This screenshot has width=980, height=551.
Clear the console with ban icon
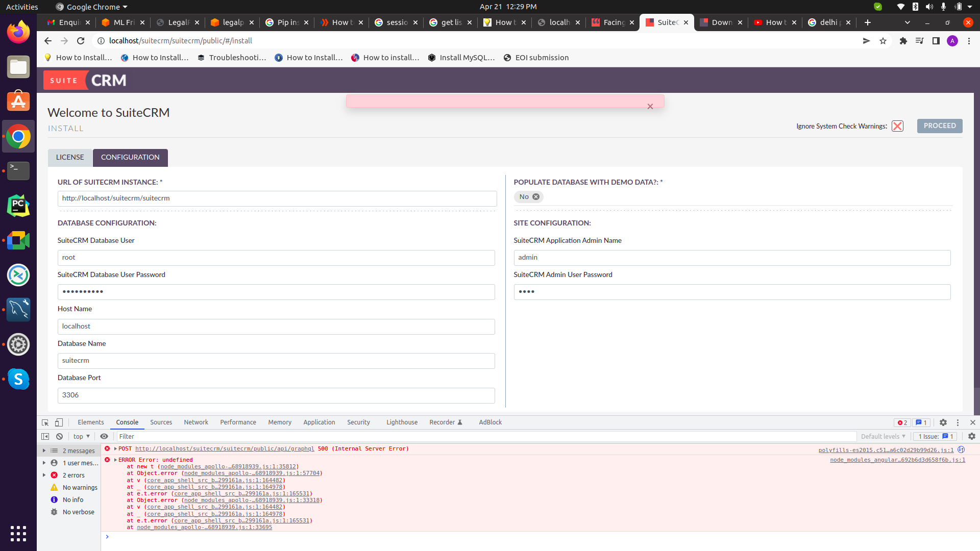pyautogui.click(x=60, y=437)
